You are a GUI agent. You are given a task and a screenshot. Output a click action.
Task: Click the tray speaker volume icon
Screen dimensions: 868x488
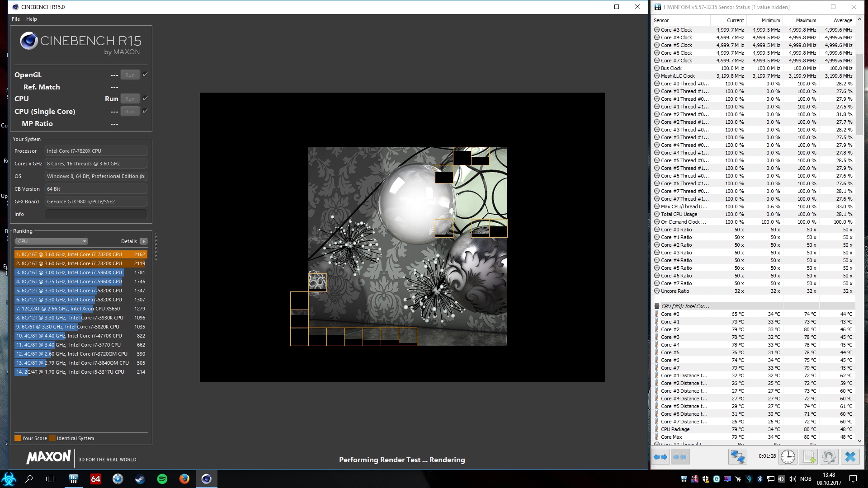point(793,479)
